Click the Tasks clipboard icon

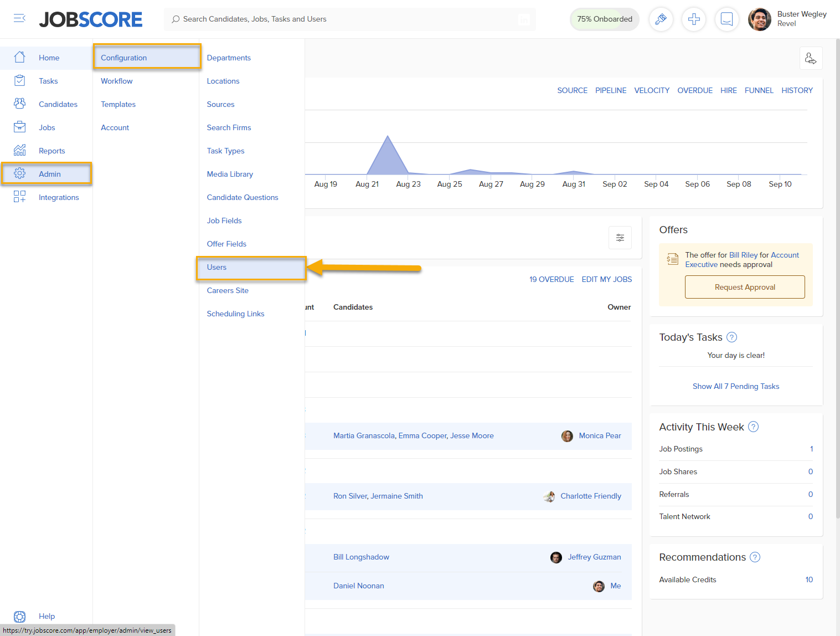(19, 80)
